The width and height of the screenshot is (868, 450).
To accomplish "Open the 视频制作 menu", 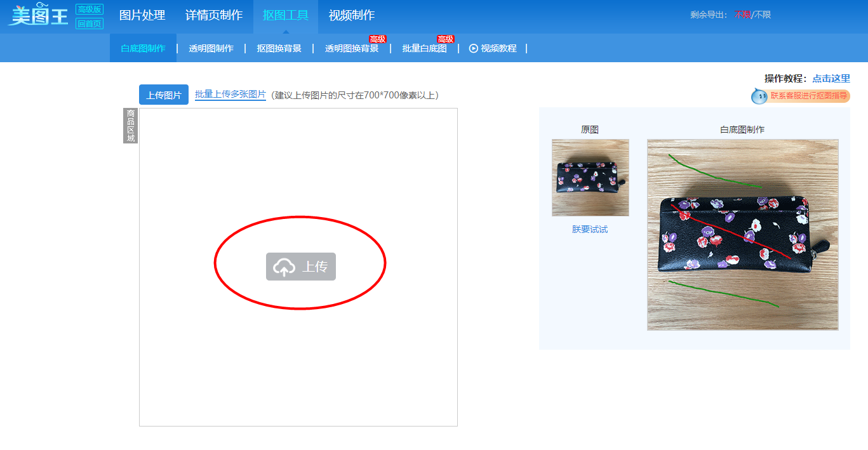I will 352,15.
